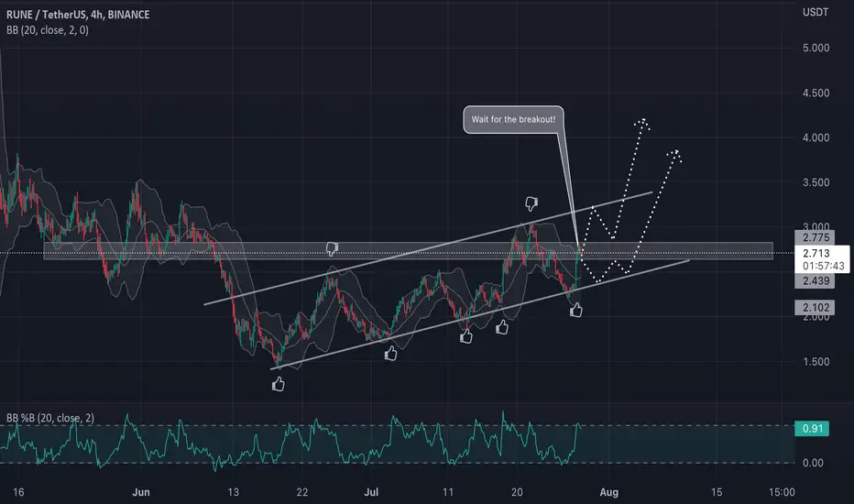Click the countdown timer 01:57:43
The height and width of the screenshot is (504, 854).
tap(823, 266)
